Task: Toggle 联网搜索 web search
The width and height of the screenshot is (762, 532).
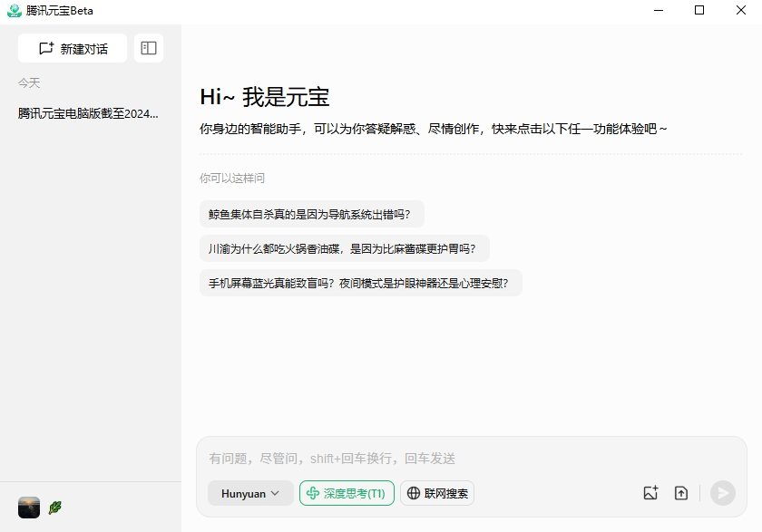Action: [437, 493]
